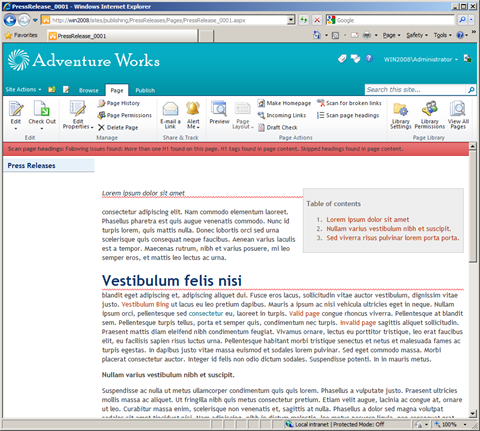
Task: Click Delete Page in the ribbon
Action: 118,127
